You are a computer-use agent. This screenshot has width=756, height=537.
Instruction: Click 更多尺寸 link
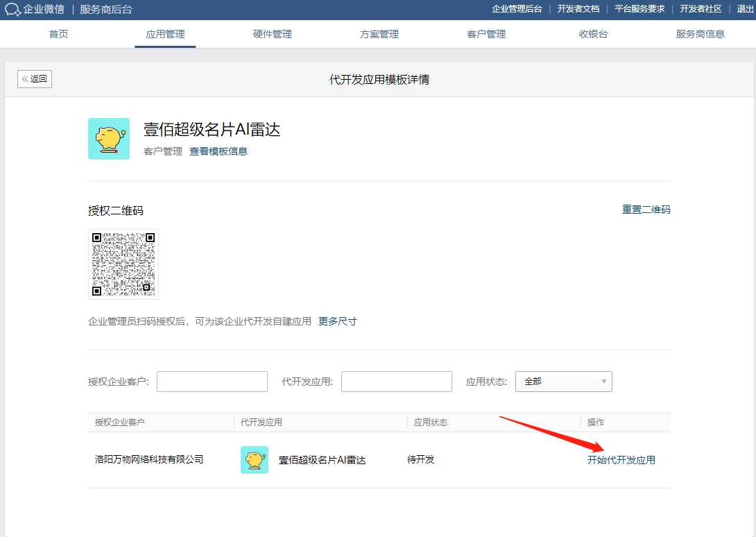[338, 321]
